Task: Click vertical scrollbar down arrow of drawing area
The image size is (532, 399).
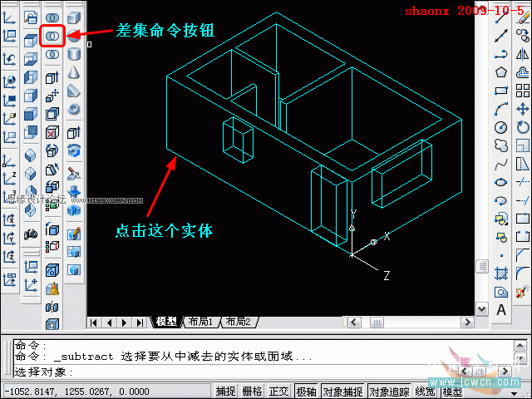Action: point(482,309)
